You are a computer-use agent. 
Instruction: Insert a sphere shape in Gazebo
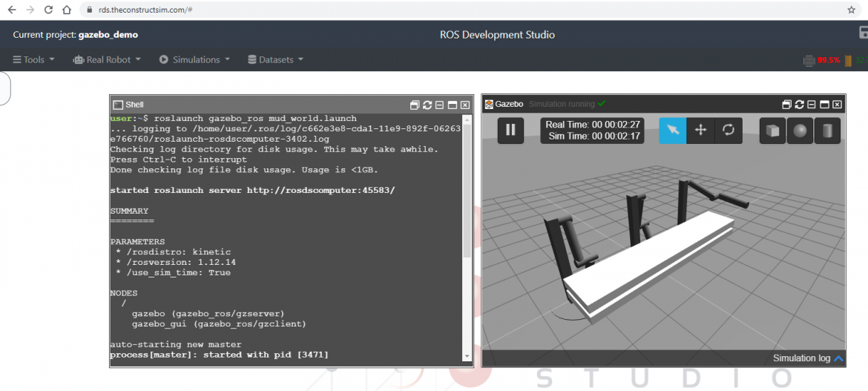(800, 131)
